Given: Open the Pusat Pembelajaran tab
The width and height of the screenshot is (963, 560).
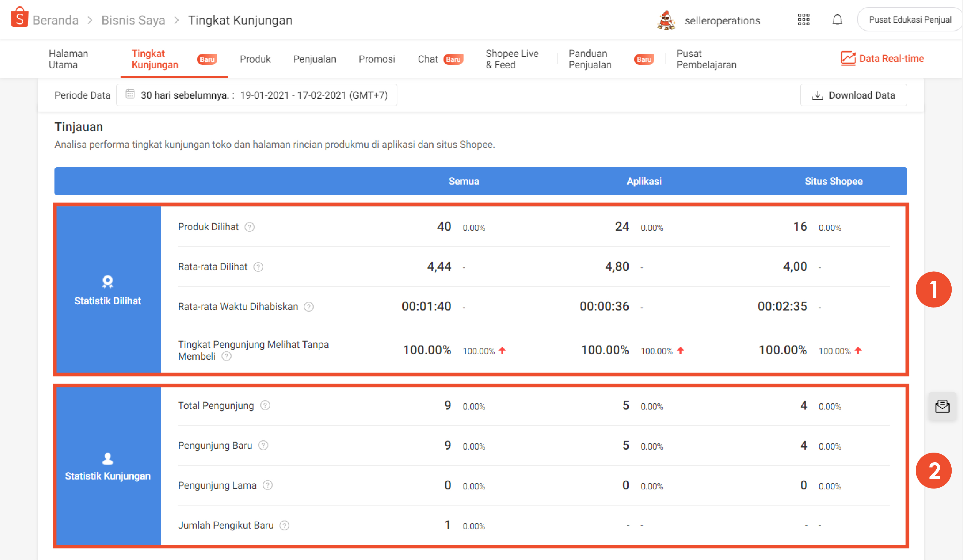Looking at the screenshot, I should pos(706,59).
